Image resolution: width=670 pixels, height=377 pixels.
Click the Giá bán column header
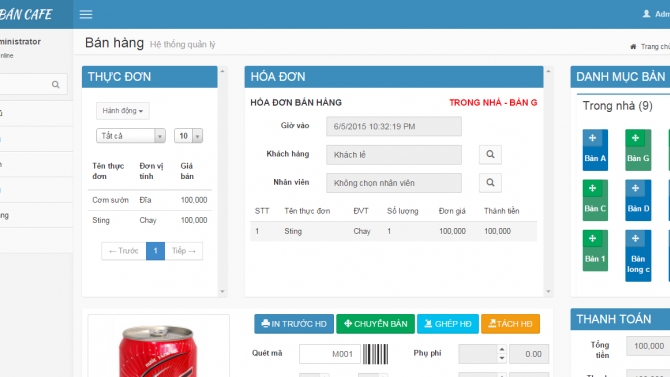(187, 171)
